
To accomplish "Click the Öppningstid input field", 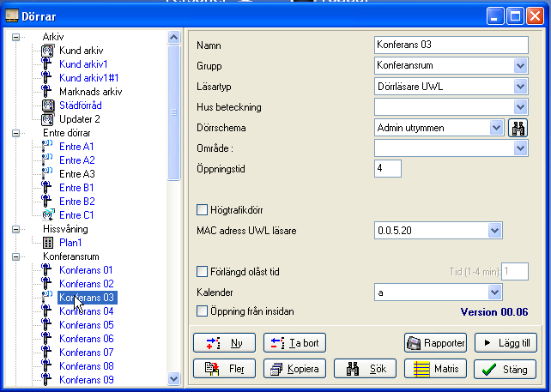I will [388, 169].
